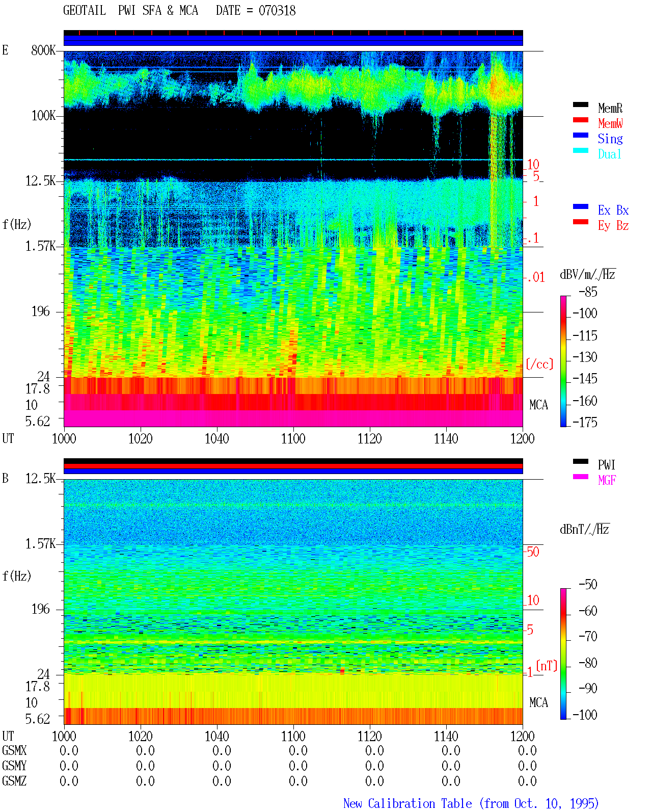Screen dimensions: 652x812
Task: Click the '800K' frequency label on E panel
Action: point(43,50)
